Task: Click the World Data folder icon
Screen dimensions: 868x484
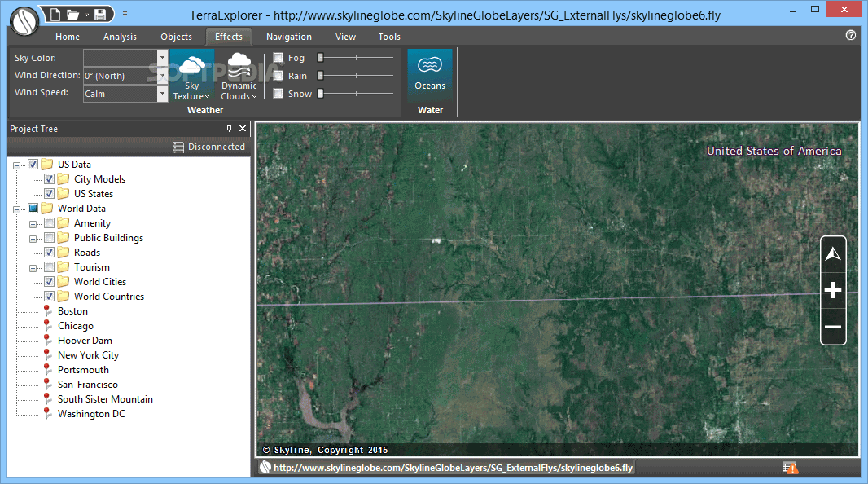Action: click(x=47, y=209)
